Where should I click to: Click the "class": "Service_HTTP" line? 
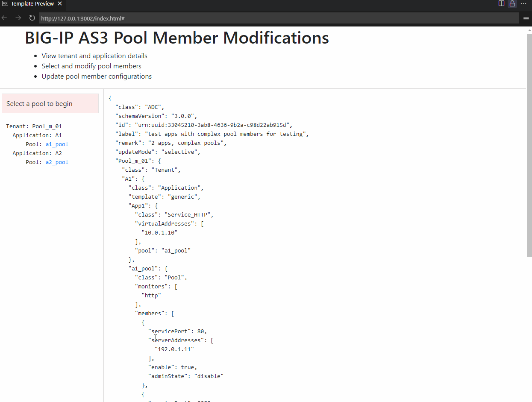point(174,215)
